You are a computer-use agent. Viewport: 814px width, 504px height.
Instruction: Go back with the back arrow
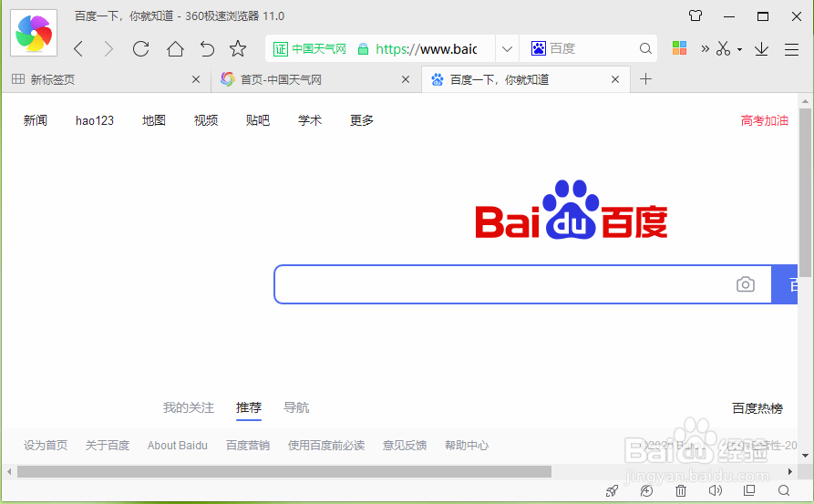(x=78, y=49)
